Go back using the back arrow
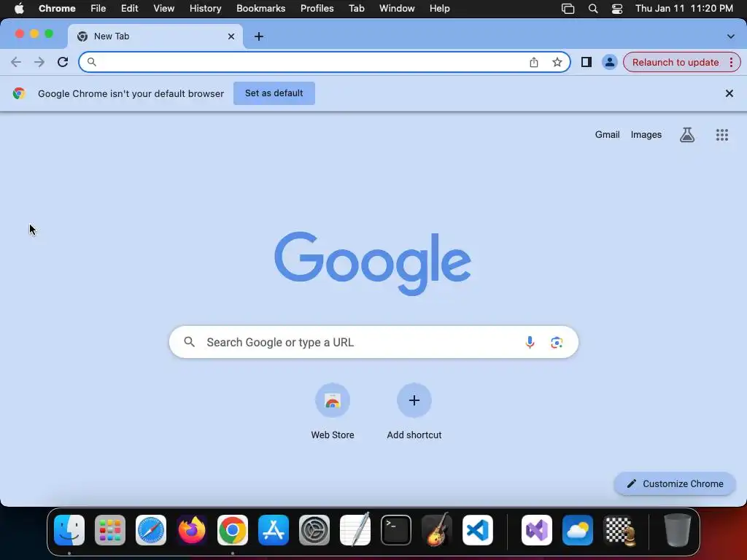This screenshot has width=747, height=560. click(x=16, y=62)
